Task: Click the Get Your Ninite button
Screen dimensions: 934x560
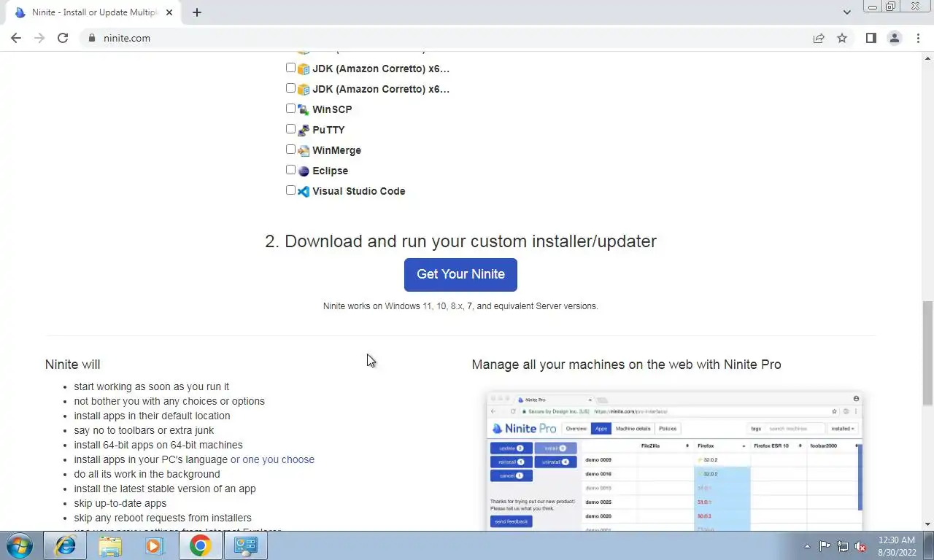Action: [460, 274]
